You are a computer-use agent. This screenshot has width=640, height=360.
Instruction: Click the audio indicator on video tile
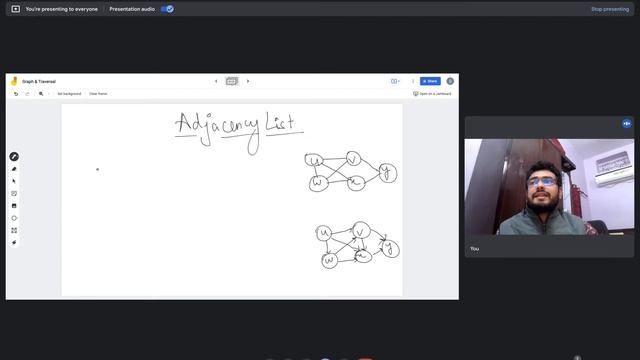627,124
